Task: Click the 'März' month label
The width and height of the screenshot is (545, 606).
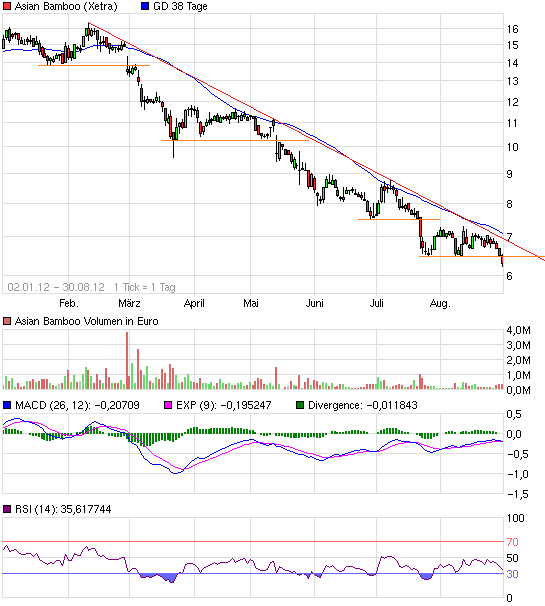Action: click(x=129, y=303)
